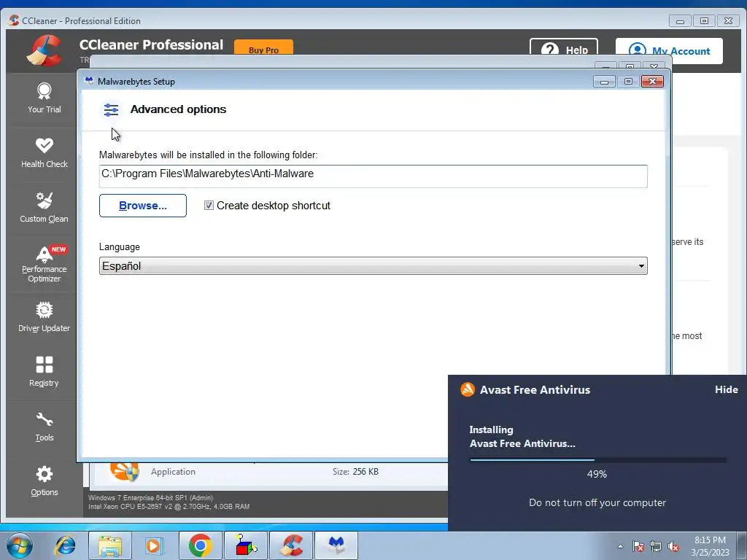The image size is (747, 560).
Task: Open Options in CCleaner sidebar
Action: coord(44,482)
